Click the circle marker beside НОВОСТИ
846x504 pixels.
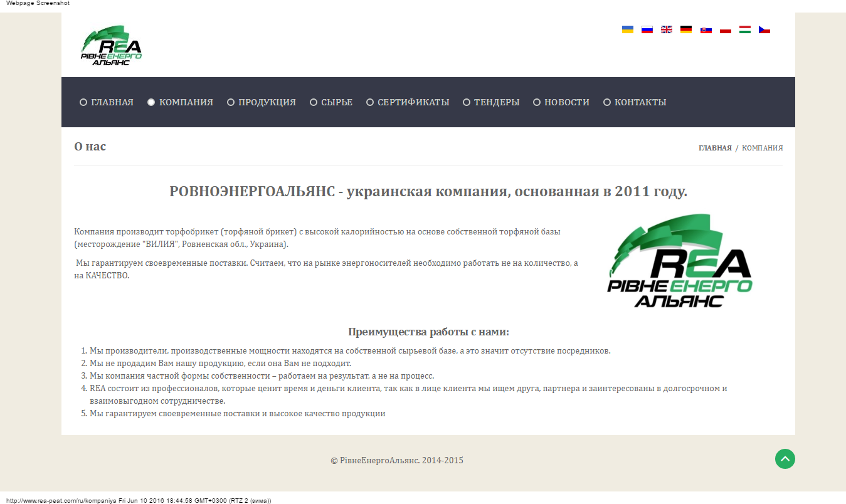536,102
